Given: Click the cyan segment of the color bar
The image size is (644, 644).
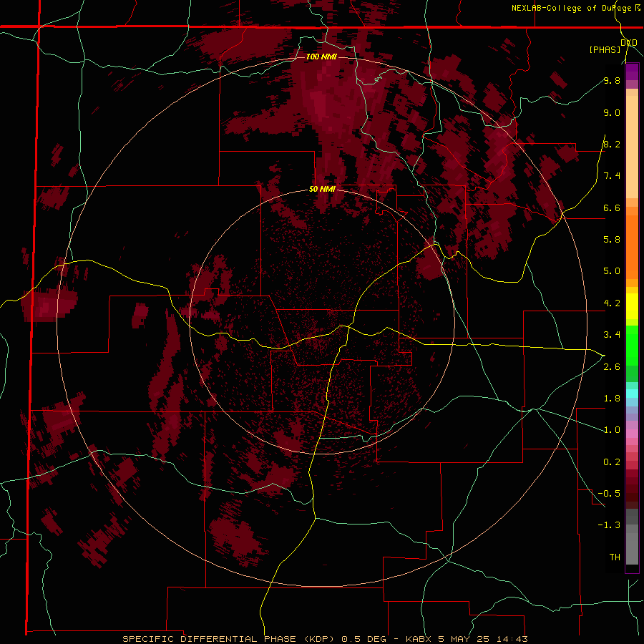Looking at the screenshot, I should click(632, 393).
